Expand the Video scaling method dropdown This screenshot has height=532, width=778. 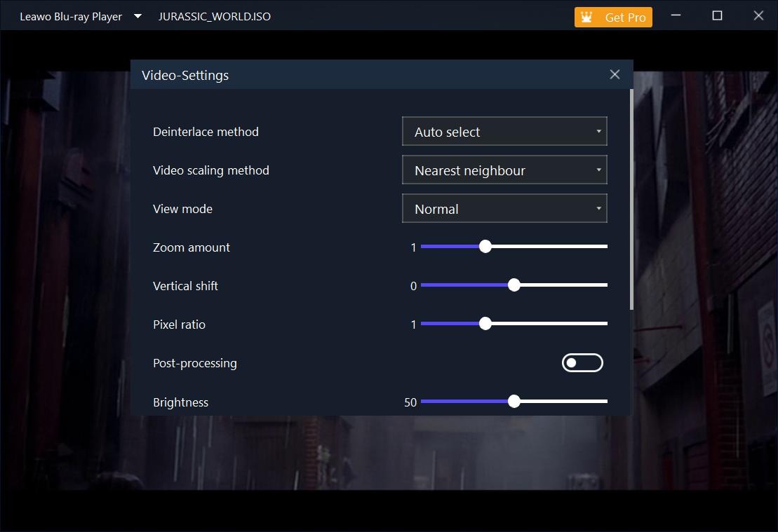point(504,170)
